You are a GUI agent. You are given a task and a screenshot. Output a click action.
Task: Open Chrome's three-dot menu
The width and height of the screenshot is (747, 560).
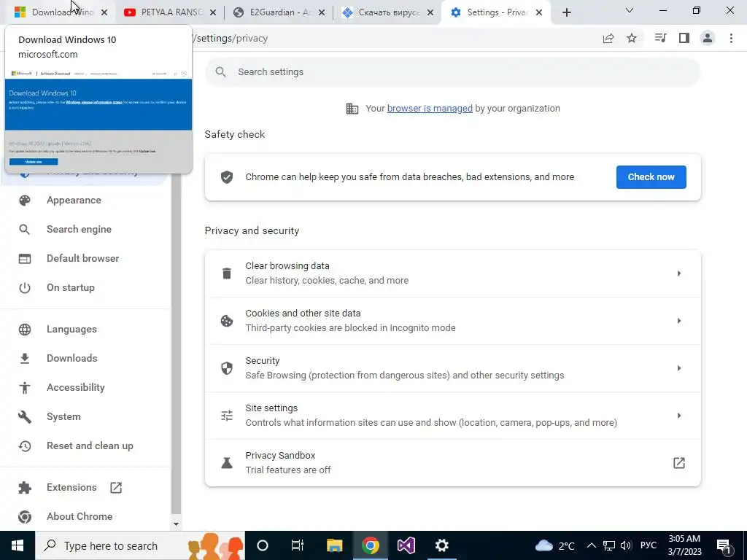click(731, 38)
